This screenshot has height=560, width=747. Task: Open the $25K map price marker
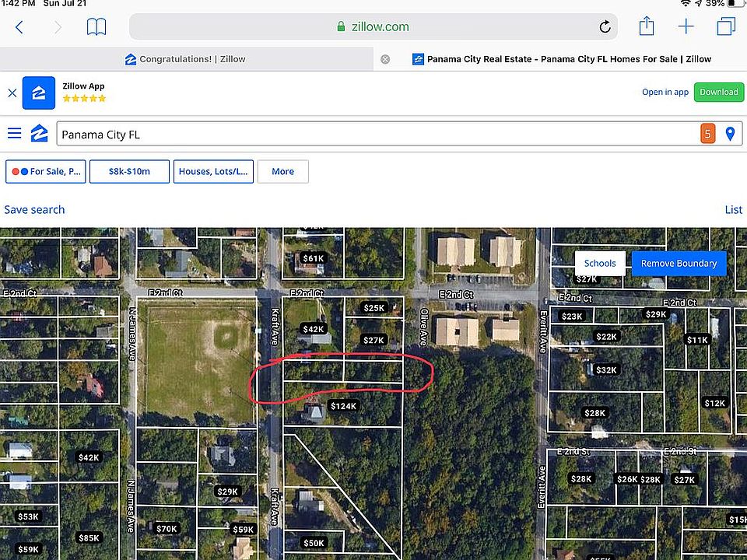coord(374,308)
